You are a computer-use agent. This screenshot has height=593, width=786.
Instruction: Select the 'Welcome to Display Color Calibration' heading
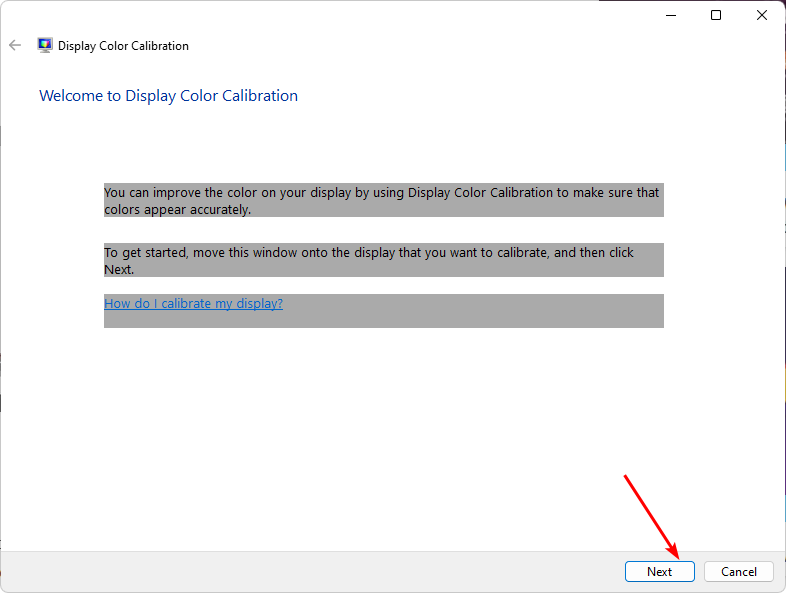(x=168, y=96)
